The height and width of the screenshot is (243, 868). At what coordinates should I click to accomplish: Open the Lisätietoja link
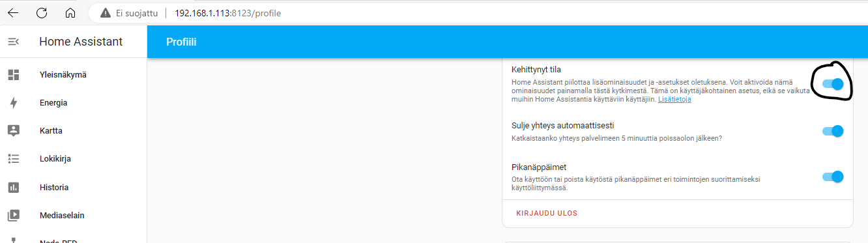pyautogui.click(x=674, y=100)
